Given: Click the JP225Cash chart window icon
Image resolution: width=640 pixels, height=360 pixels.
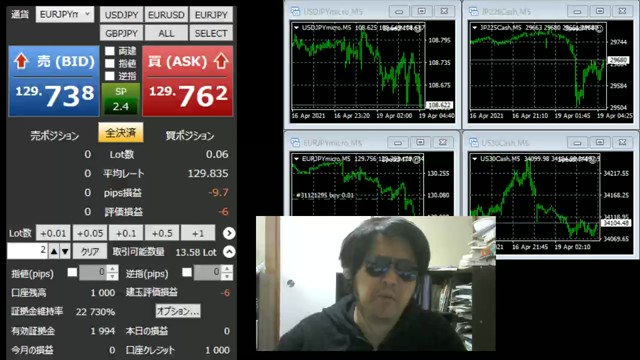Looking at the screenshot, I should pos(473,11).
